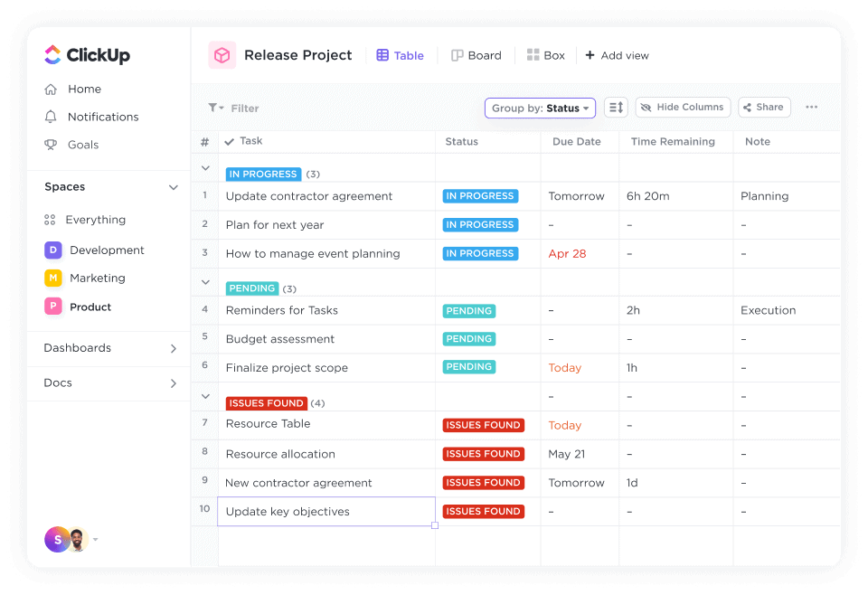Click the May 21 due date
The image size is (868, 595).
coord(566,455)
